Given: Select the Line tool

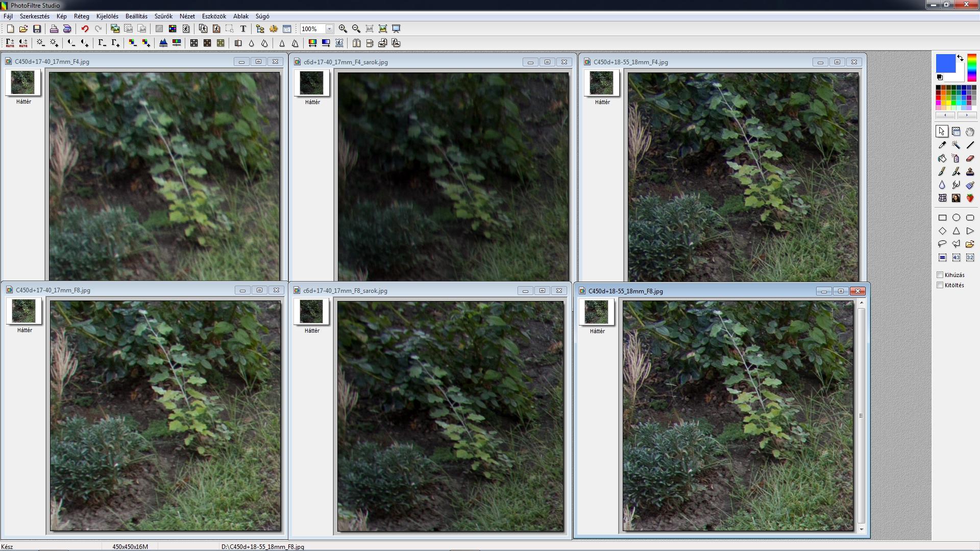Looking at the screenshot, I should [970, 145].
